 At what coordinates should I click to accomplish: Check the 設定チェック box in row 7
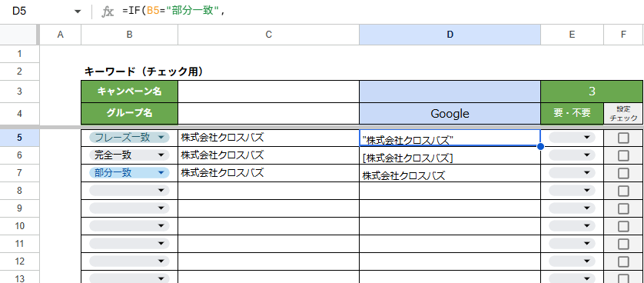pos(623,173)
